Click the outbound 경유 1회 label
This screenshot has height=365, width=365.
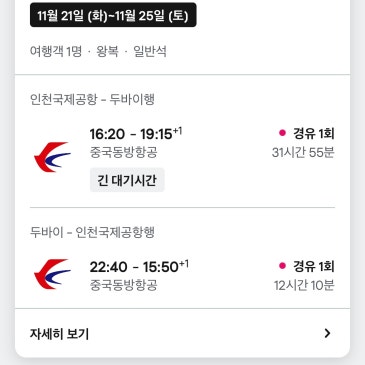click(x=314, y=133)
